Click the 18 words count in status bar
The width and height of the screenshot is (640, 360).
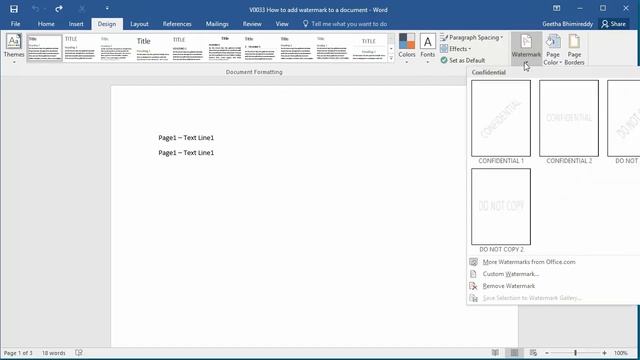tap(53, 353)
